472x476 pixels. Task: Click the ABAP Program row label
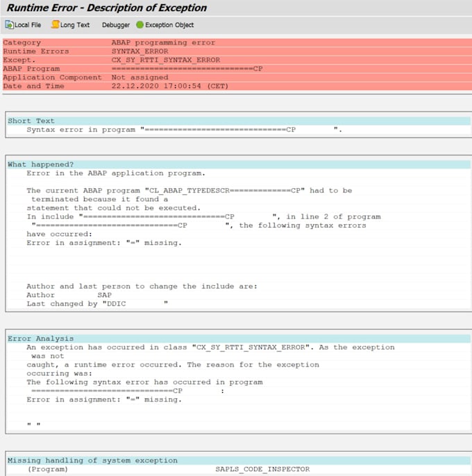[31, 69]
